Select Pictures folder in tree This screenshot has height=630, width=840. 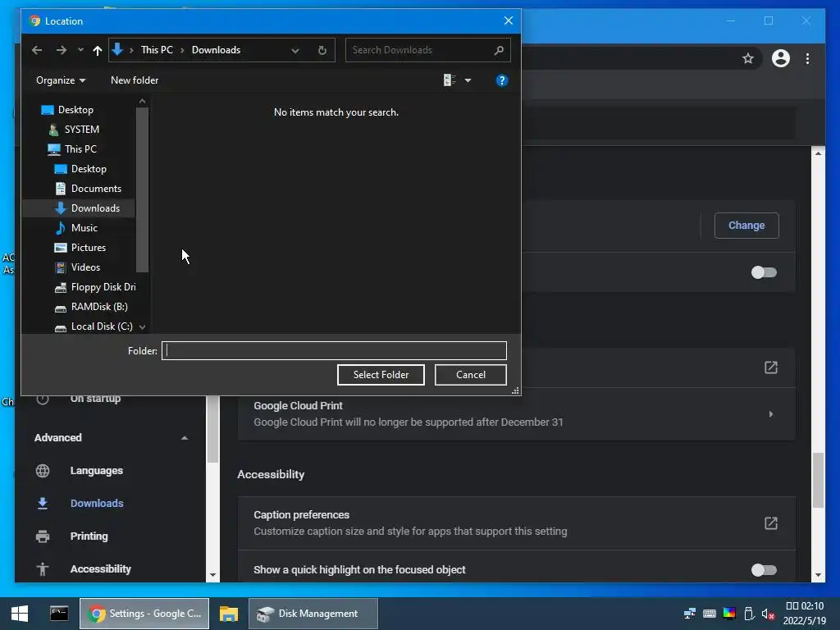point(89,248)
